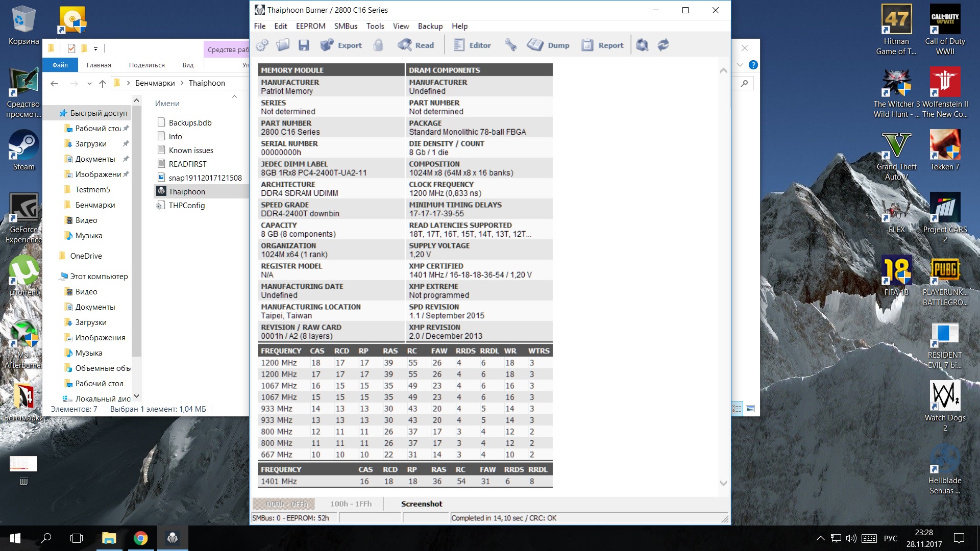Click the Report toolbar button
This screenshot has width=980, height=551.
[603, 45]
